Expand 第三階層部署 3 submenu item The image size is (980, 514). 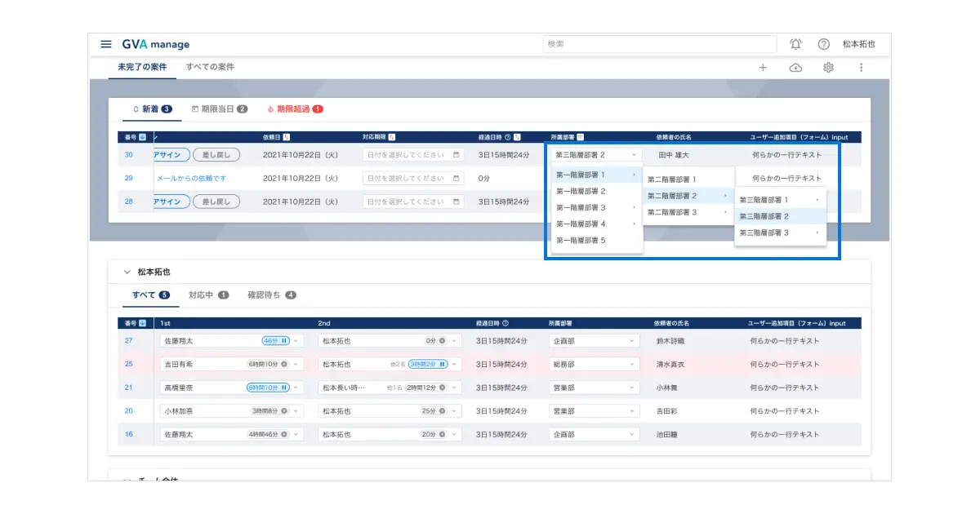(780, 233)
